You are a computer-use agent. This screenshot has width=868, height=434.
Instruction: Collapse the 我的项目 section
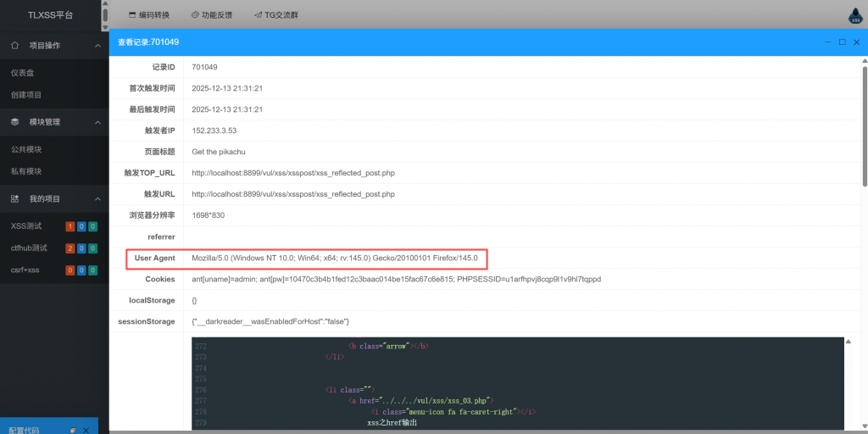click(97, 198)
